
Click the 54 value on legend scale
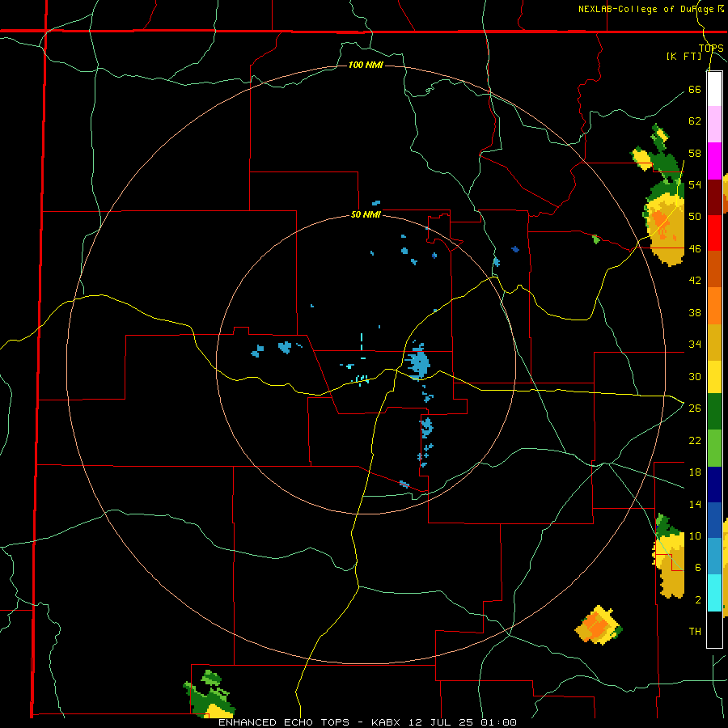[695, 184]
